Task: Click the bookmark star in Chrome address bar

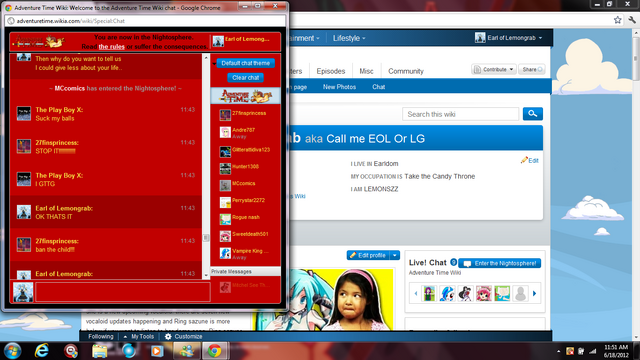Action: click(618, 20)
